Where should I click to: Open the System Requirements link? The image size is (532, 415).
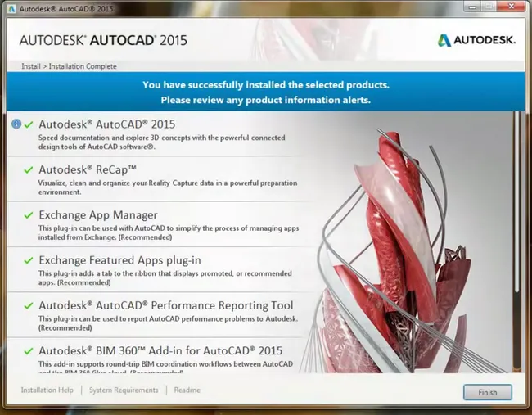[124, 390]
